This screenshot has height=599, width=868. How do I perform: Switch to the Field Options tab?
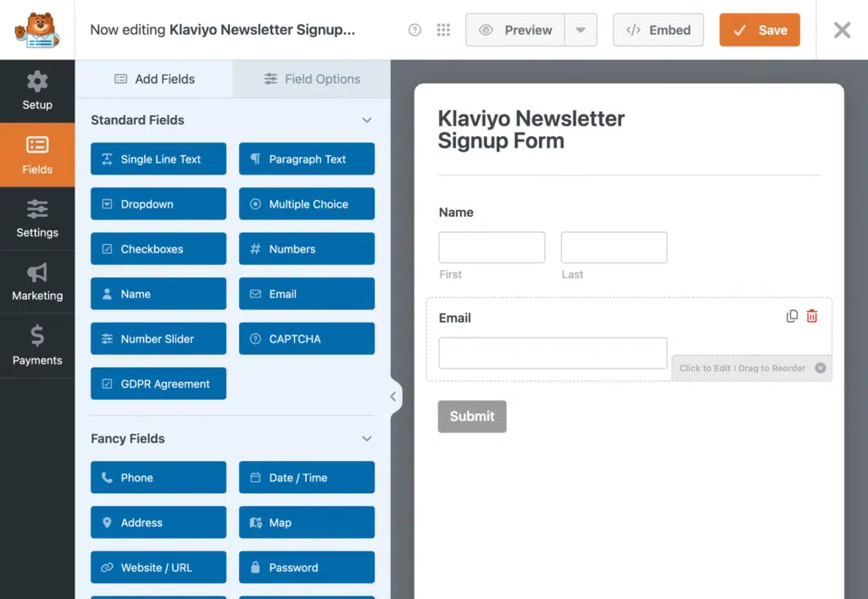(x=312, y=79)
